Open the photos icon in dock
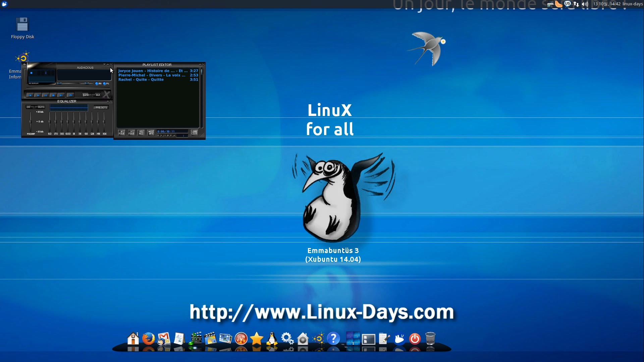Screen dimensions: 644x362 (x=226, y=339)
